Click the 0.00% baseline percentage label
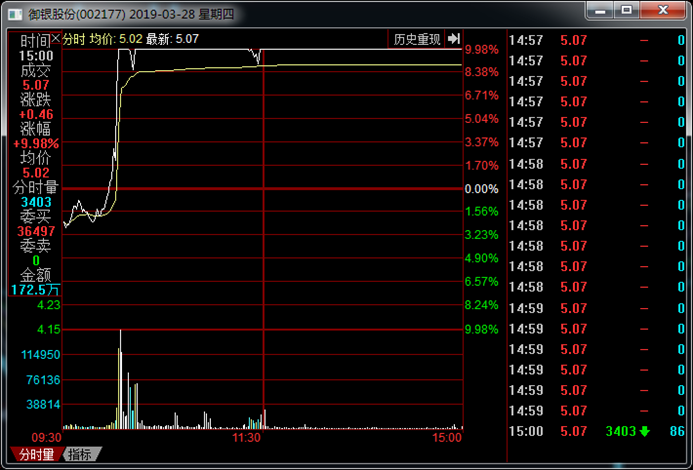693x470 pixels. [x=481, y=189]
